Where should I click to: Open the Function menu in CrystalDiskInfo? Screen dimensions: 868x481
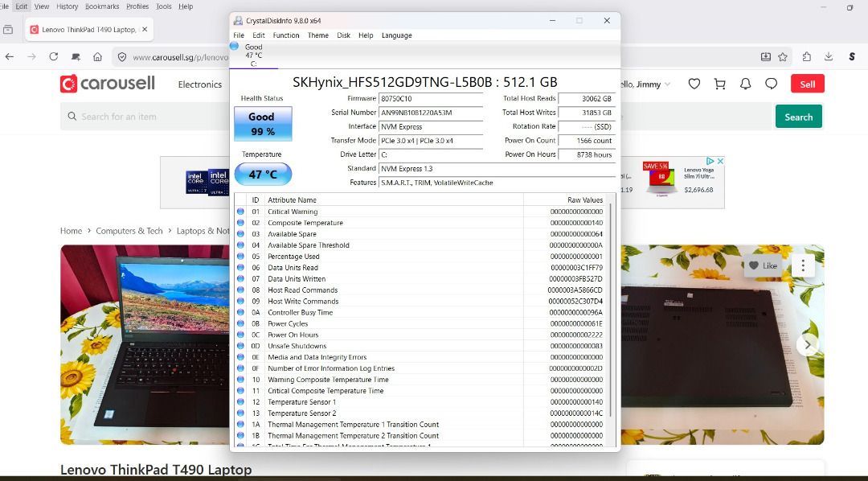285,35
